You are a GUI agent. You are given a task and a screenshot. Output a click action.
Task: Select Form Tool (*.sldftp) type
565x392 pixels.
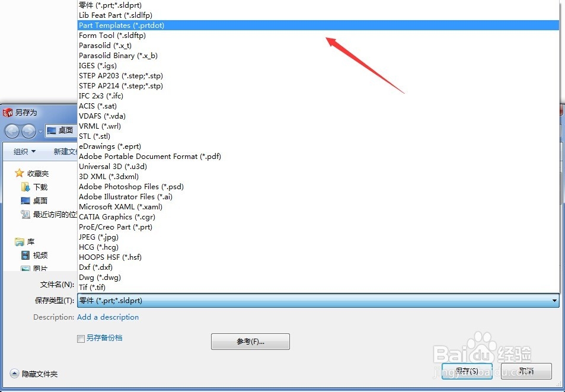point(318,36)
